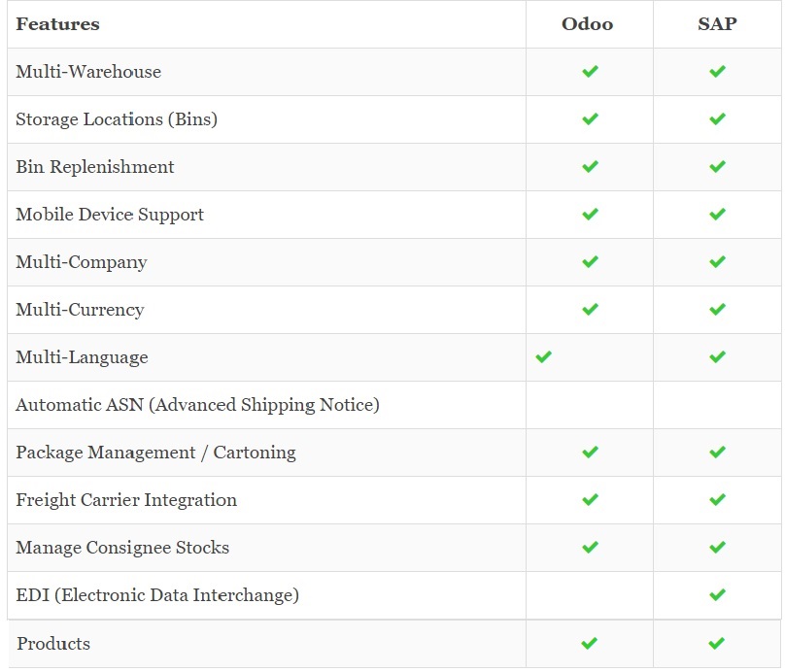Viewport: 785px width, 672px height.
Task: Click the Automatic ASN (Advanced Shipping Notice) label
Action: (198, 405)
